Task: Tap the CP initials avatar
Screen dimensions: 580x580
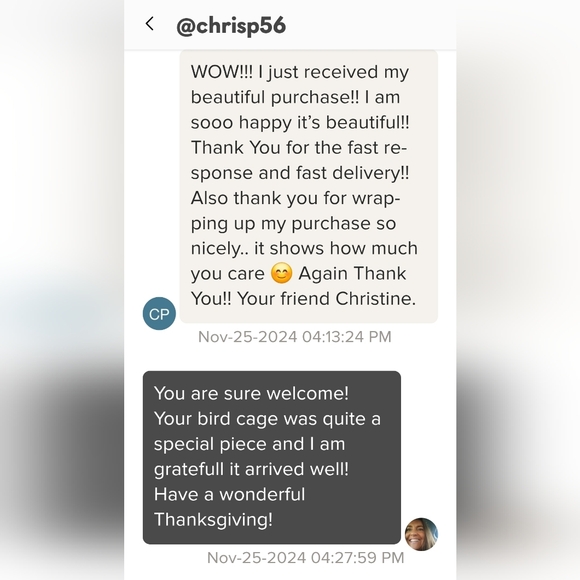Action: pos(159,314)
